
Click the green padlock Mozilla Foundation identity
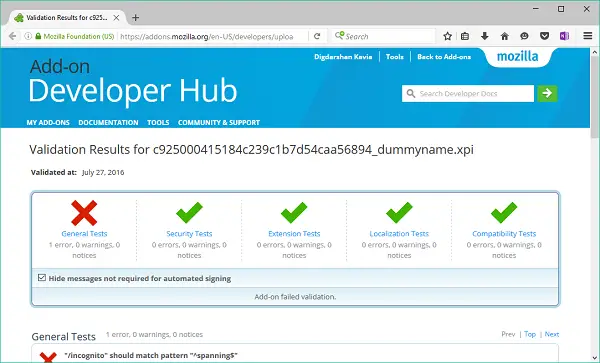coord(75,36)
